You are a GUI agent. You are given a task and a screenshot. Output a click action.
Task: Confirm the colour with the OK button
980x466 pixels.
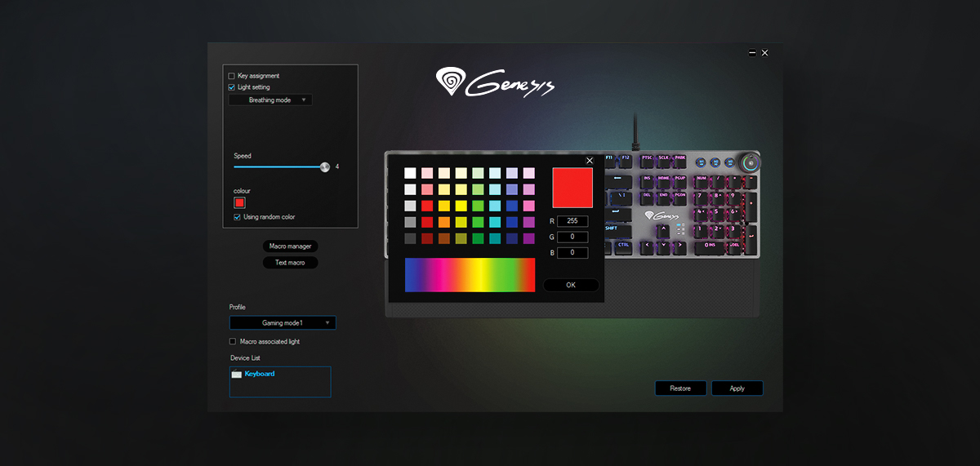[x=570, y=285]
